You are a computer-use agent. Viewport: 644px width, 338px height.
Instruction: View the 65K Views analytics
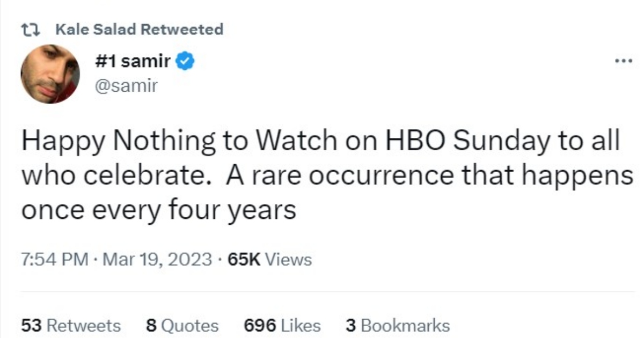point(269,260)
